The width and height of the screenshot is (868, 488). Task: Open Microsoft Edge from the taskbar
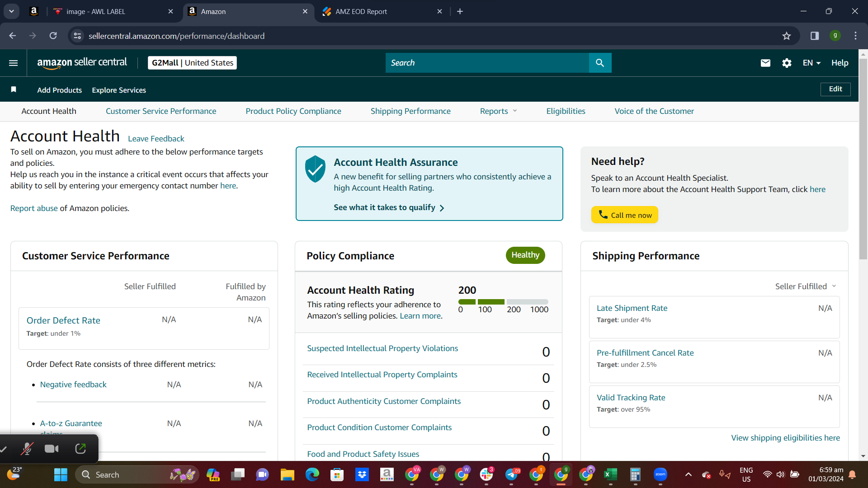click(x=312, y=474)
